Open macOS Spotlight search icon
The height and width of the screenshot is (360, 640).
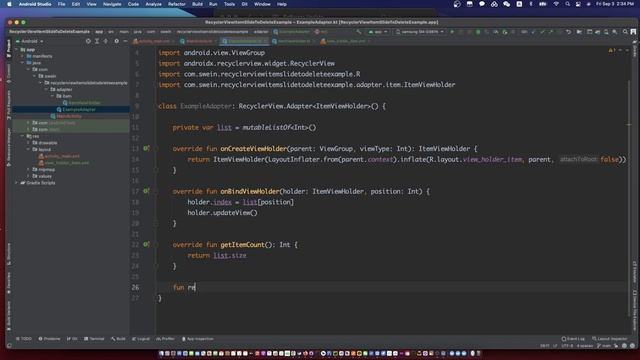[567, 4]
